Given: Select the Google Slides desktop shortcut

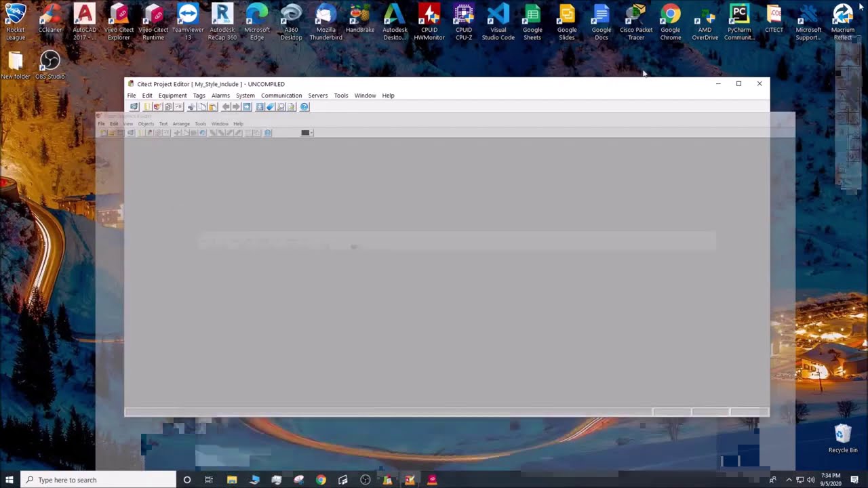Looking at the screenshot, I should pos(567,22).
